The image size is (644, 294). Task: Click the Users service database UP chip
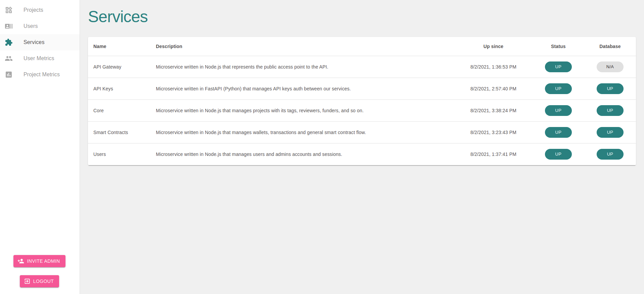click(x=610, y=154)
